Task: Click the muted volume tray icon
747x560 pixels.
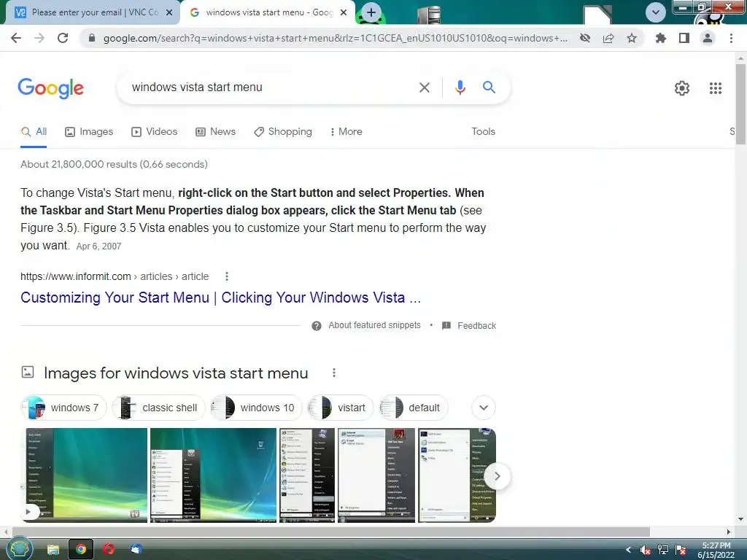Action: click(x=645, y=550)
